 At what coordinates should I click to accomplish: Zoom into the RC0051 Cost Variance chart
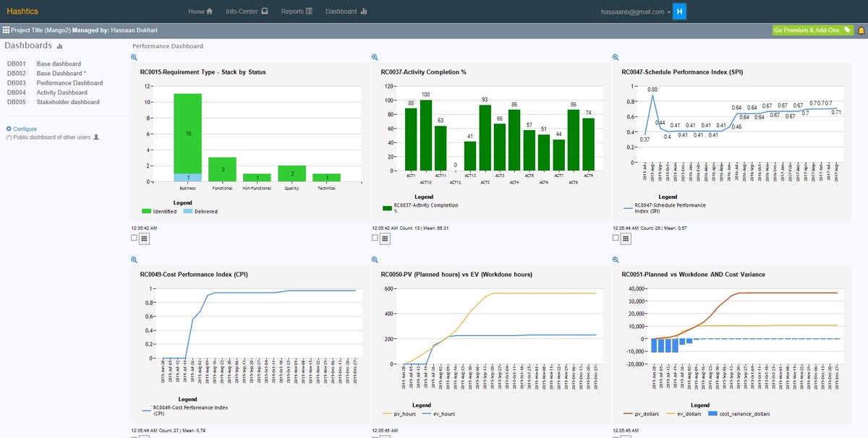616,260
